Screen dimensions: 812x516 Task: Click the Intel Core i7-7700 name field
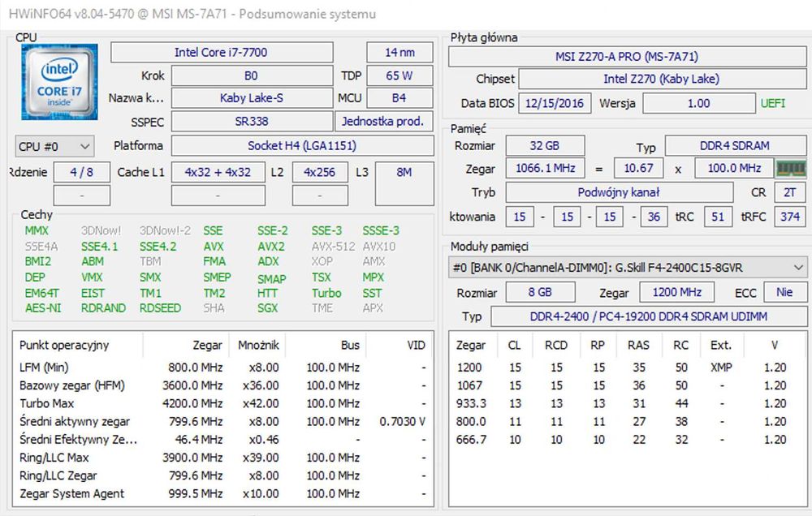pos(222,52)
